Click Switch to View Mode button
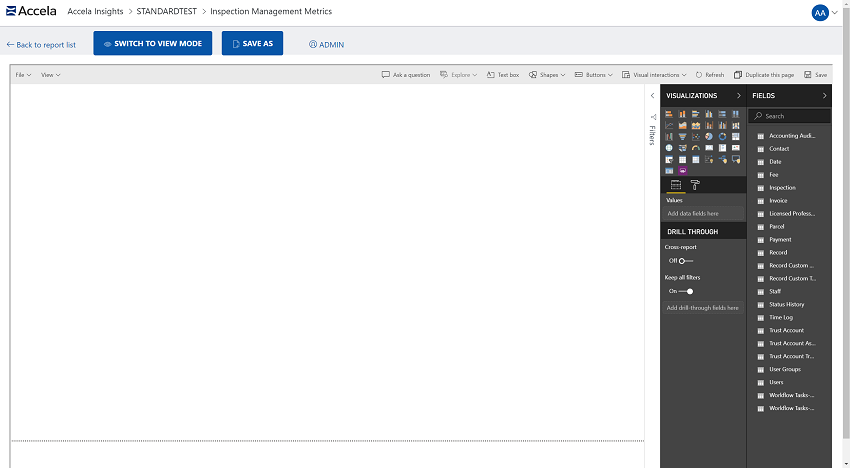Viewport: 850px width, 468px height. tap(152, 44)
